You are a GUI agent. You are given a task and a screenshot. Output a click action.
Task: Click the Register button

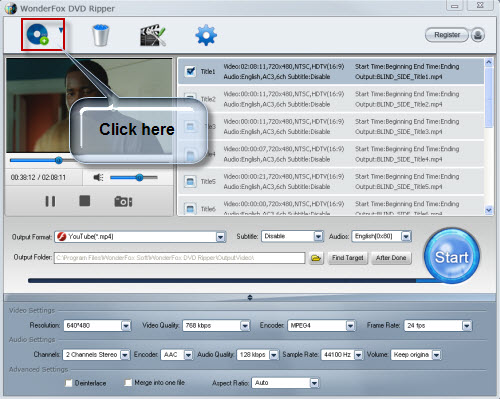(447, 35)
